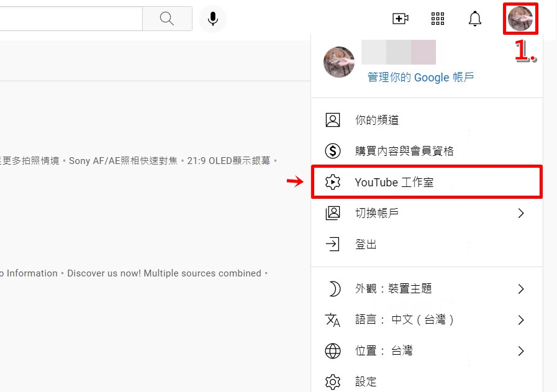Click the moon appearance icon
The width and height of the screenshot is (557, 392).
coord(333,289)
